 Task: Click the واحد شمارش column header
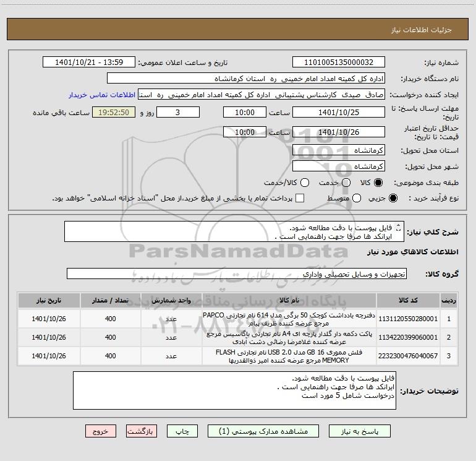[171, 300]
